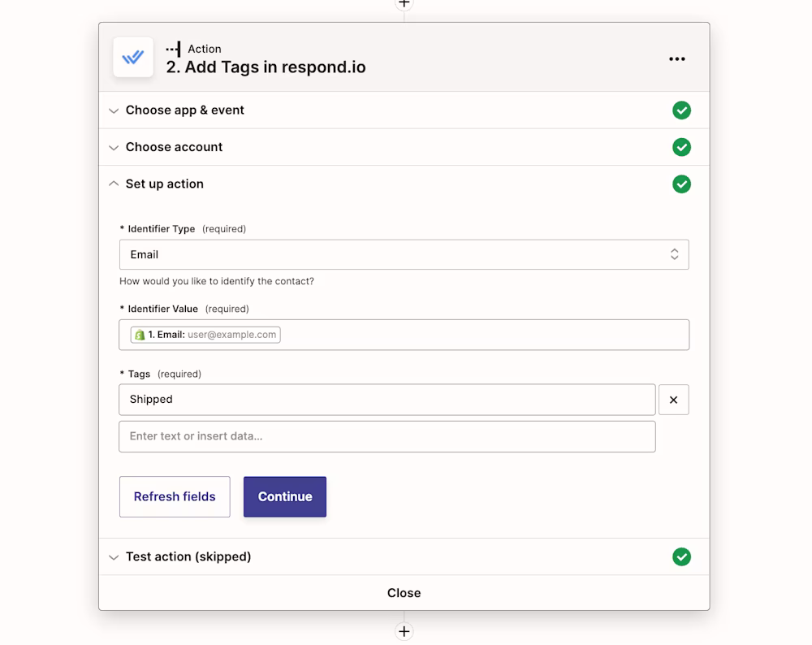Click the green check beside Choose account
The width and height of the screenshot is (812, 645).
681,147
